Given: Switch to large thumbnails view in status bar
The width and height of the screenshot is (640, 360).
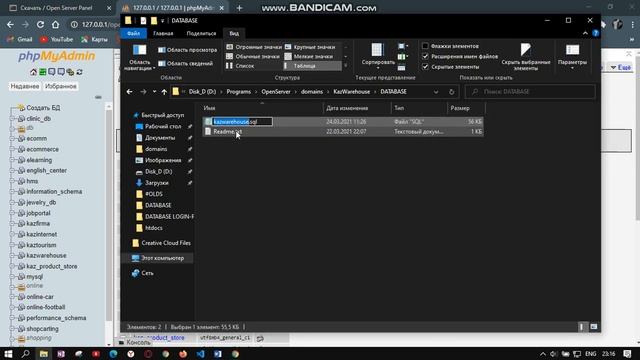Looking at the screenshot, I should [x=594, y=327].
